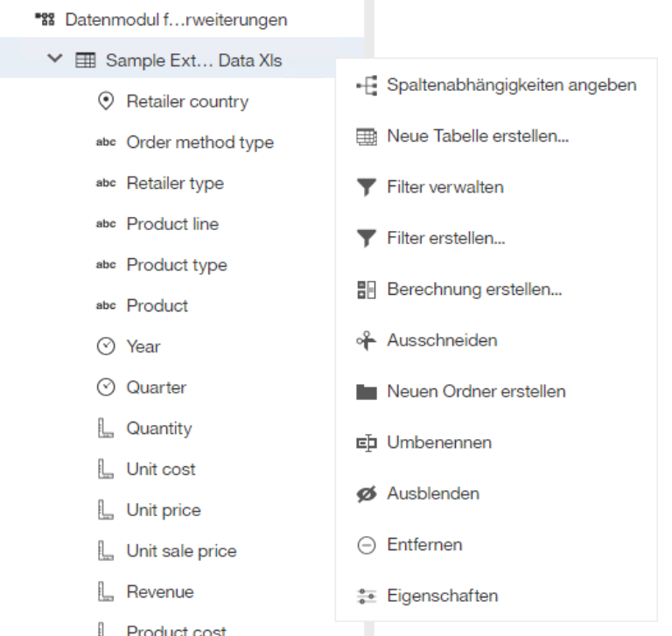The height and width of the screenshot is (636, 672).
Task: Select the Retailer type column
Action: [x=175, y=183]
